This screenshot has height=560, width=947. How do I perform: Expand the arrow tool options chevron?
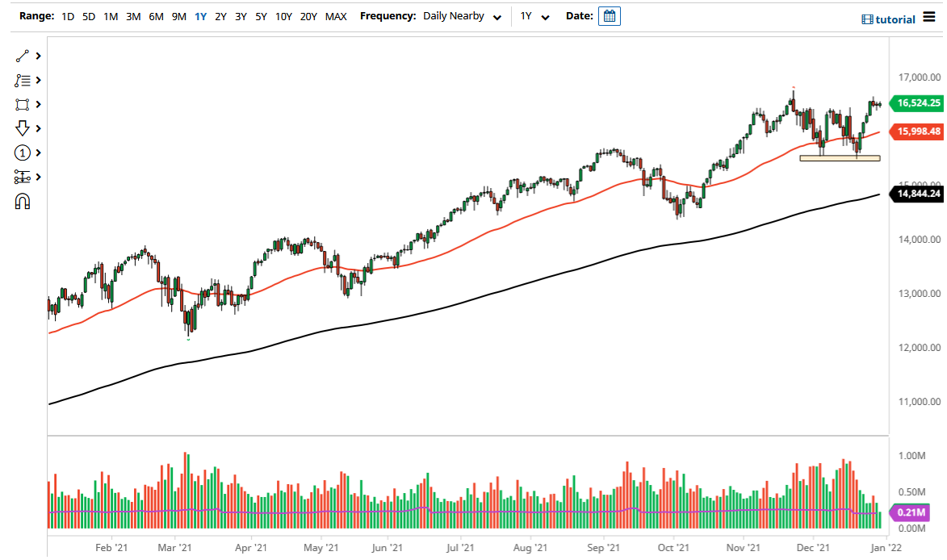click(36, 128)
